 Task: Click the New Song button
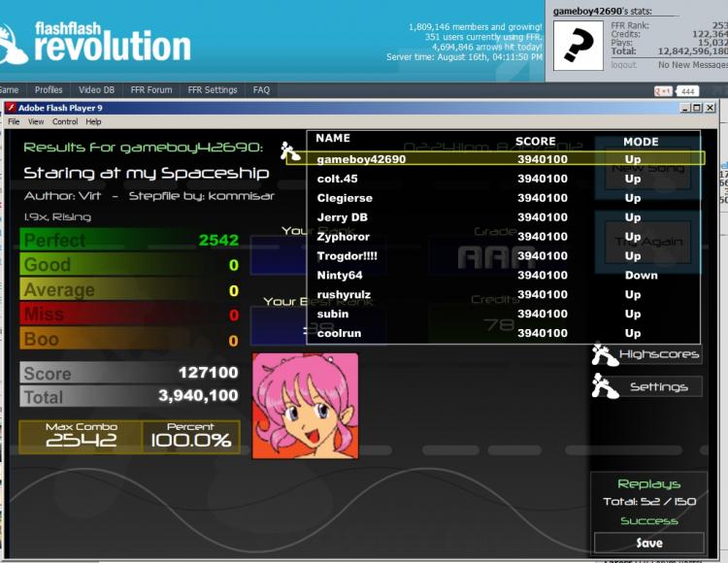point(648,169)
